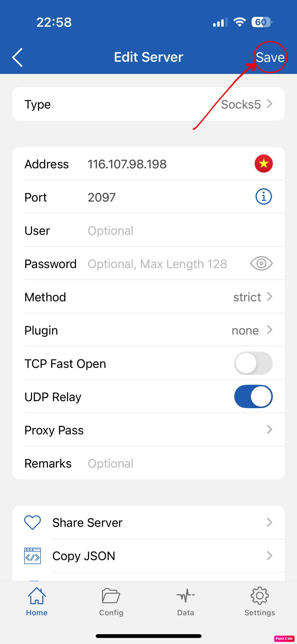Tap the heart icon for Share Server
The height and width of the screenshot is (644, 297).
click(32, 522)
